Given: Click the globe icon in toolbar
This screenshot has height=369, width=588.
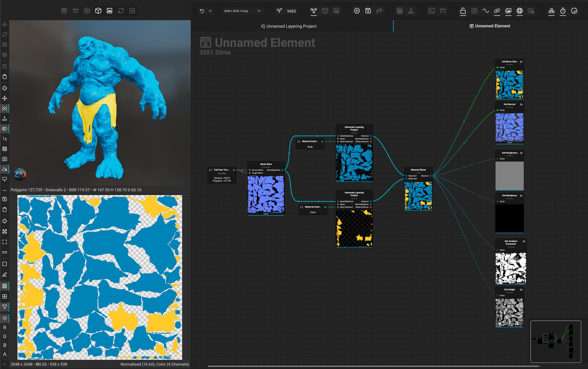Looking at the screenshot, I should pyautogui.click(x=519, y=11).
